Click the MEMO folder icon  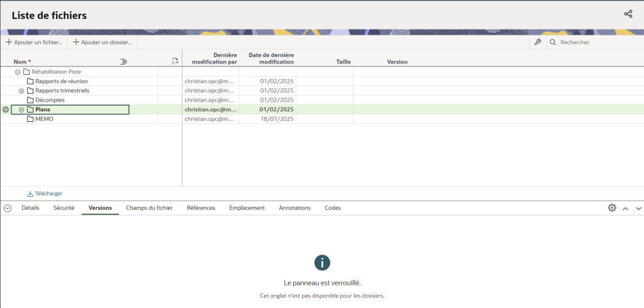(30, 119)
